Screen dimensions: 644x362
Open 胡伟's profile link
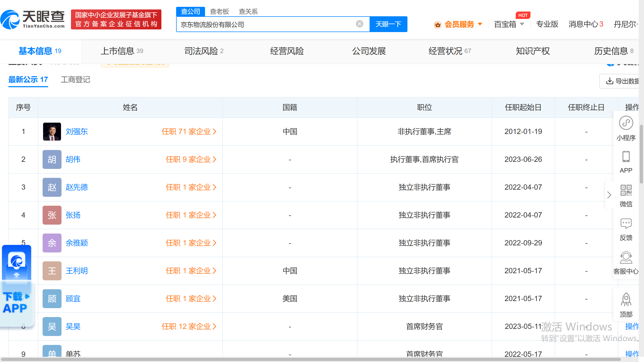73,159
